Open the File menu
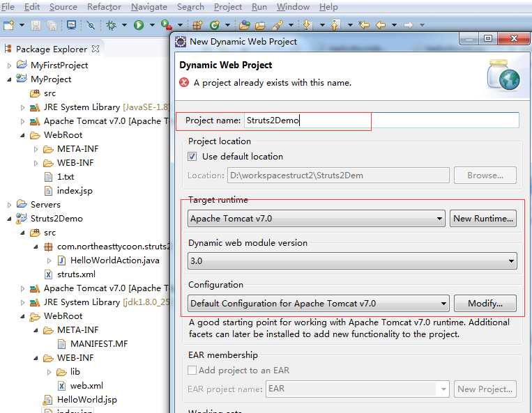Viewport: 532px width, 413px height. tap(8, 7)
